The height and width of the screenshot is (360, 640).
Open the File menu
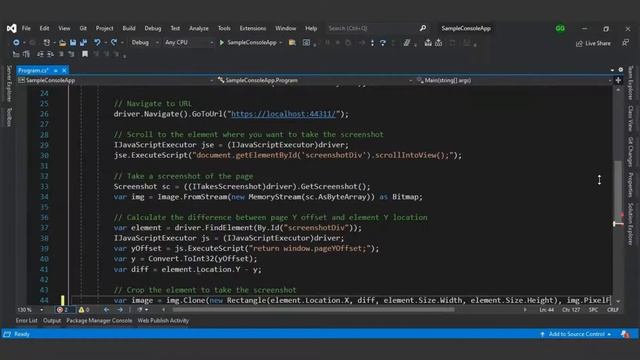click(x=26, y=28)
